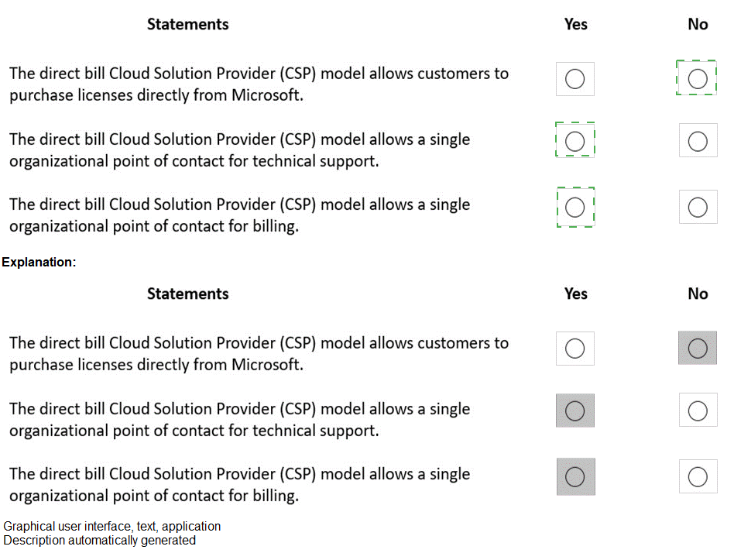Click the technical support statement in top table
734x560 pixels.
239,150
